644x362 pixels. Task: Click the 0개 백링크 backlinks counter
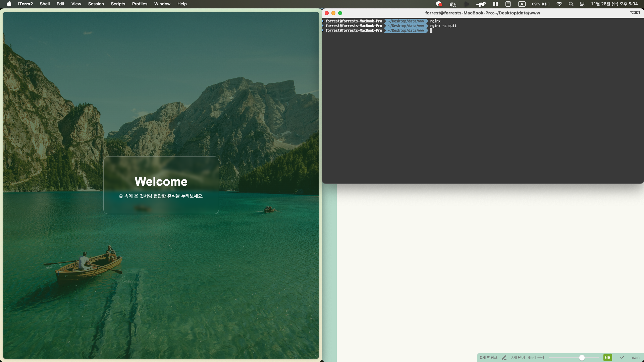click(488, 358)
